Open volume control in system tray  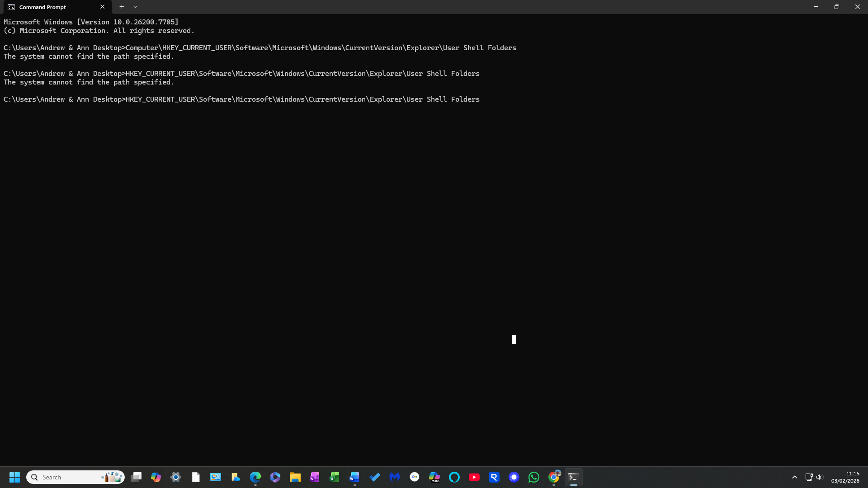point(820,477)
